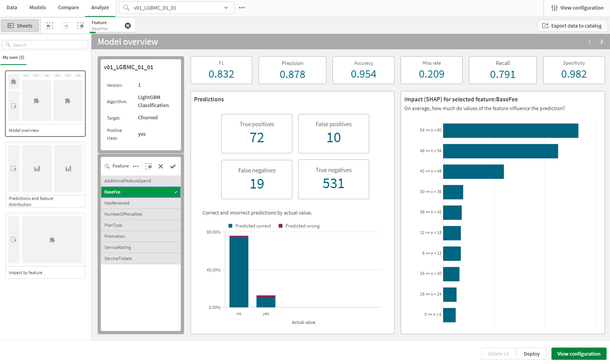Go to next sheet arrow
The image size is (610, 364).
point(602,42)
